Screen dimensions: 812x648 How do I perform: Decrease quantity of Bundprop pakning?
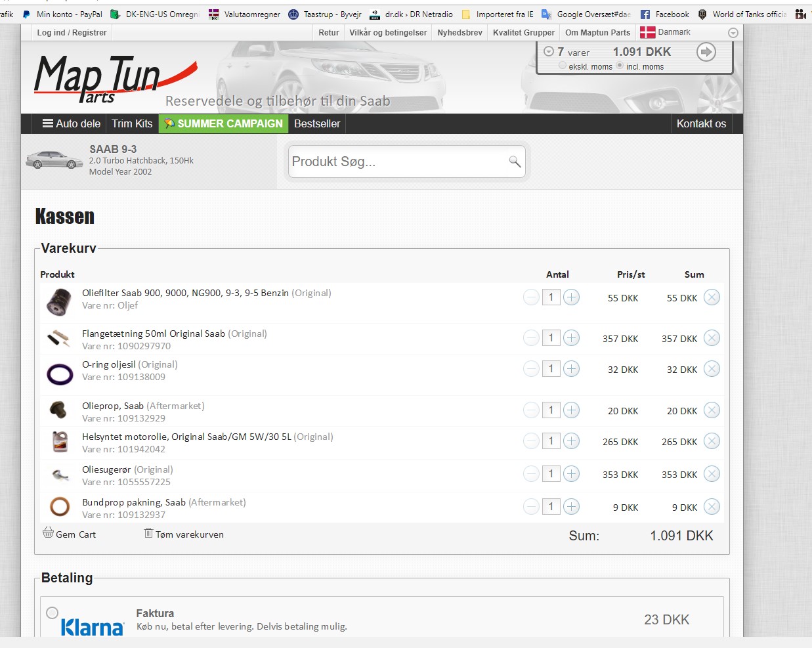[x=531, y=507]
